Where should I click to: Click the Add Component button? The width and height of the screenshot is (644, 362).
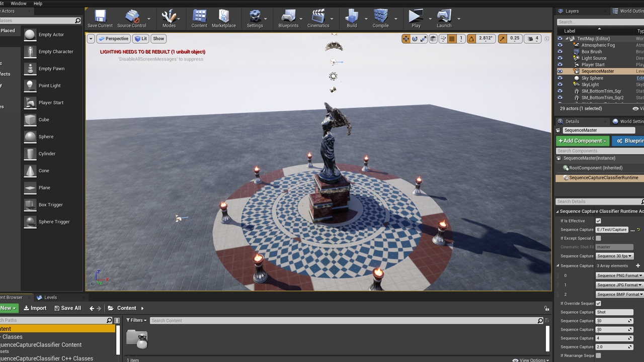coord(582,141)
